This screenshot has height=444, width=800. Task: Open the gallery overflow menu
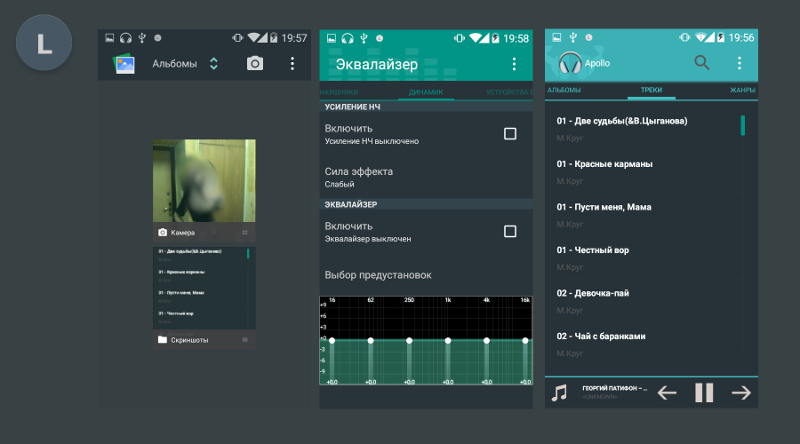(x=292, y=63)
